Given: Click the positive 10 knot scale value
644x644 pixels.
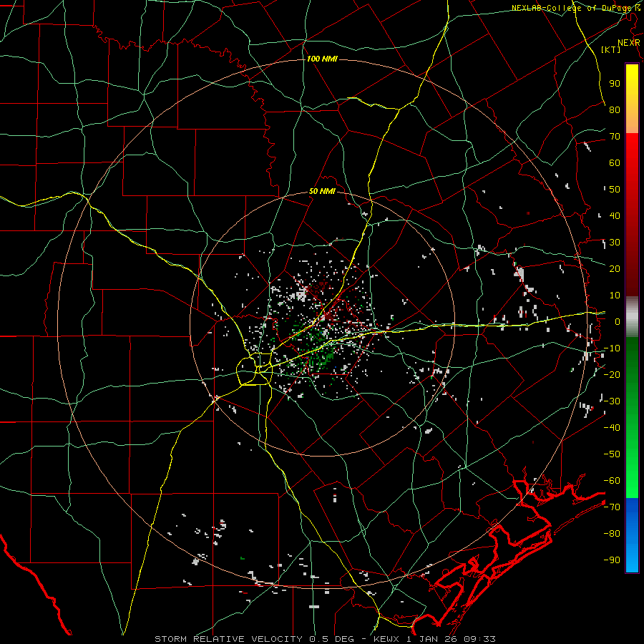Looking at the screenshot, I should pyautogui.click(x=615, y=296).
